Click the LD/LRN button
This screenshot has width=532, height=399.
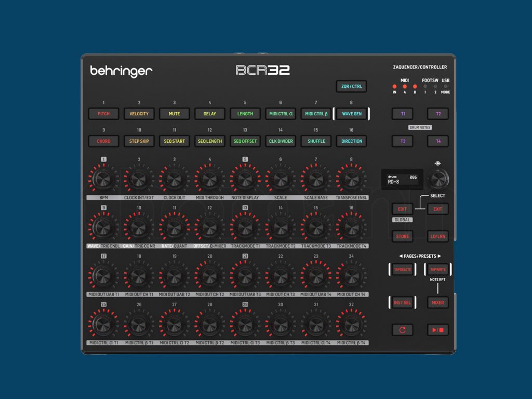[x=437, y=236]
